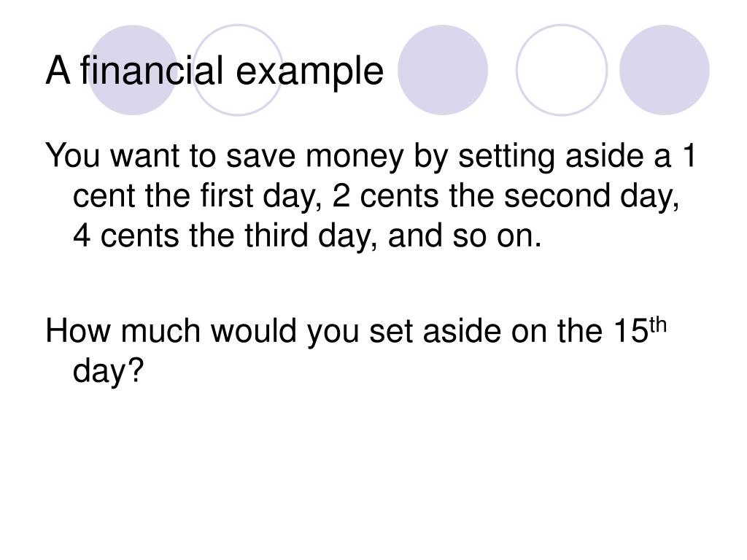Screen dimensions: 747x560
Task: Click the filled lavender circle right of the title
Action: [x=443, y=70]
